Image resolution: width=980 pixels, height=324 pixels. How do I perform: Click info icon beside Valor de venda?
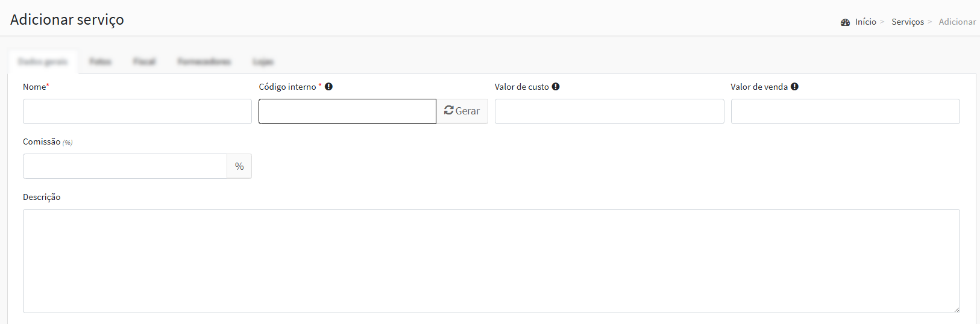(794, 87)
